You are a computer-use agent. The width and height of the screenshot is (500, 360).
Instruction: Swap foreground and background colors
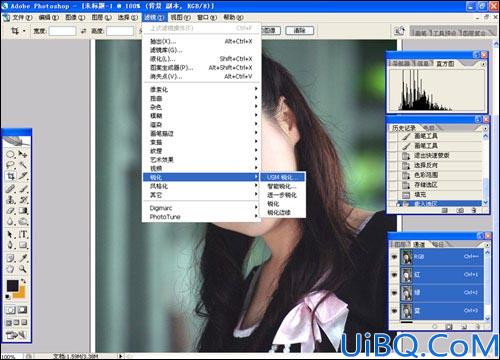tap(23, 282)
